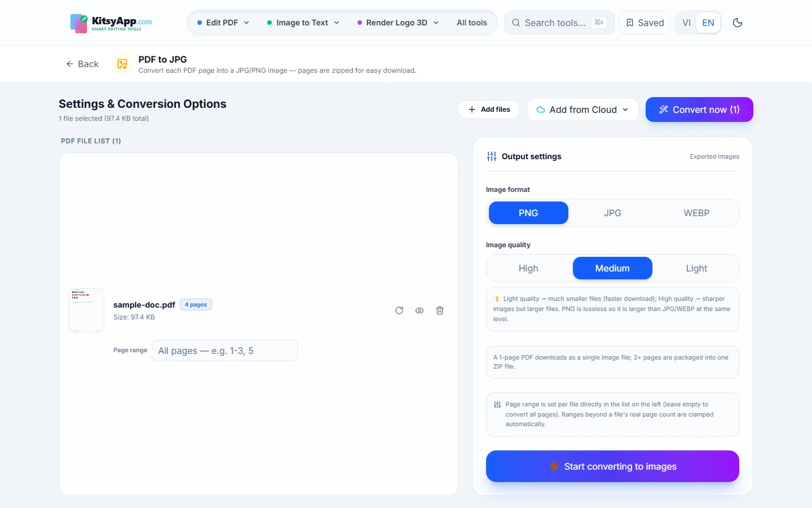
Task: Open sample-doc.pdf thumbnail
Action: 86,310
